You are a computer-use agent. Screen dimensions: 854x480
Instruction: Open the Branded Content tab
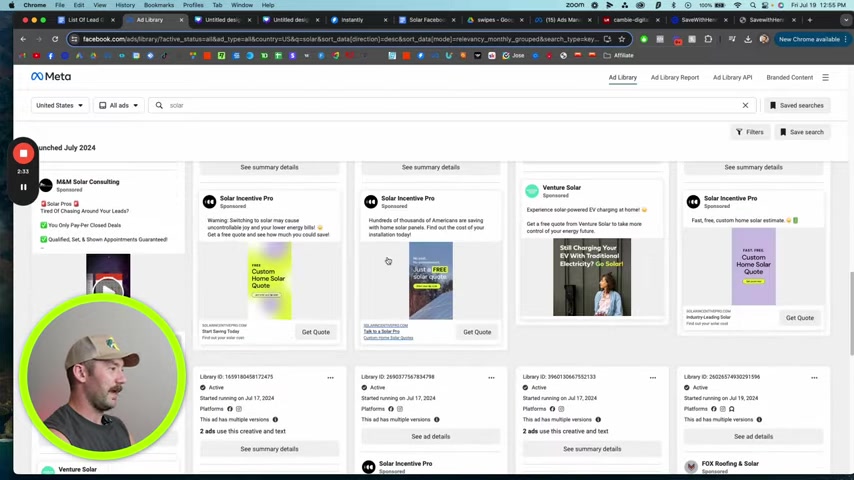click(x=789, y=77)
